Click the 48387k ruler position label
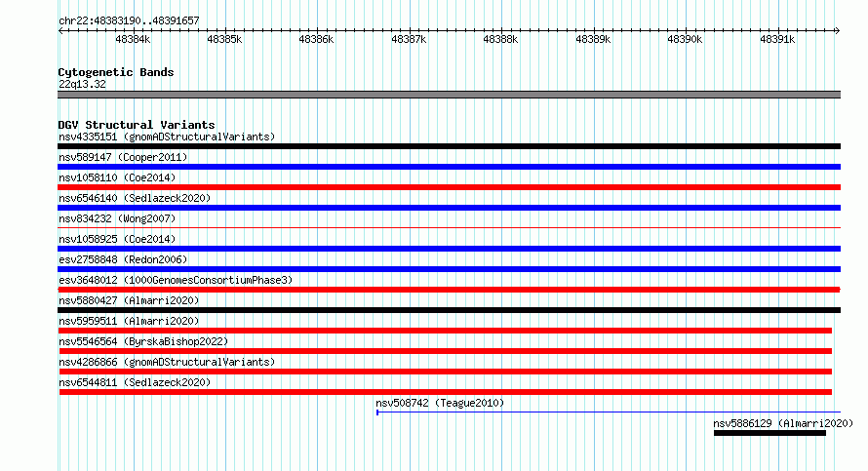 coord(409,39)
